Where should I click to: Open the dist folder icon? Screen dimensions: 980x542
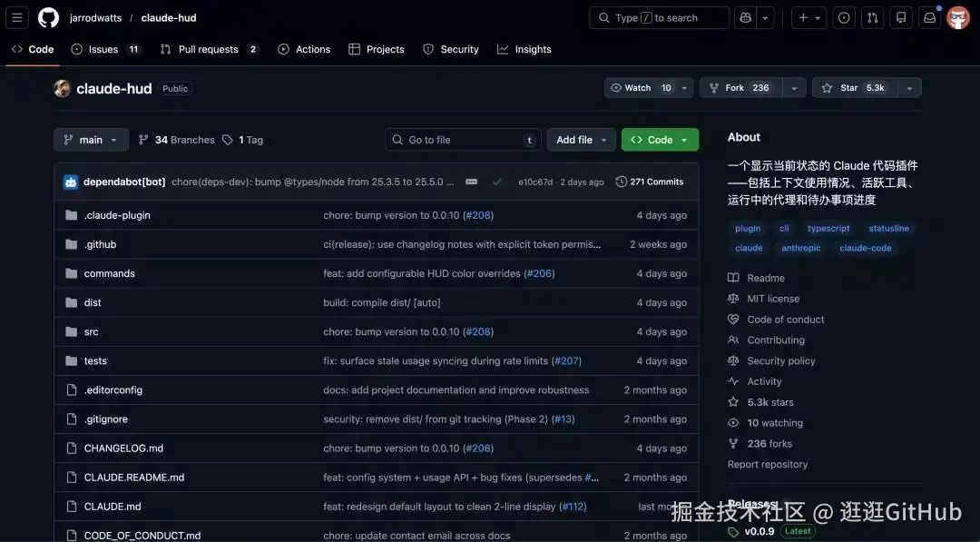pos(72,302)
